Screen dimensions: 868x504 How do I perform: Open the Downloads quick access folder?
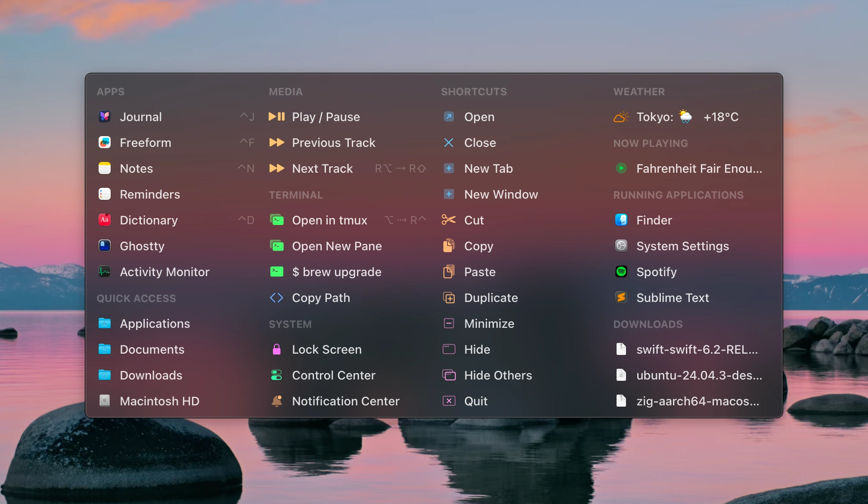coord(151,375)
